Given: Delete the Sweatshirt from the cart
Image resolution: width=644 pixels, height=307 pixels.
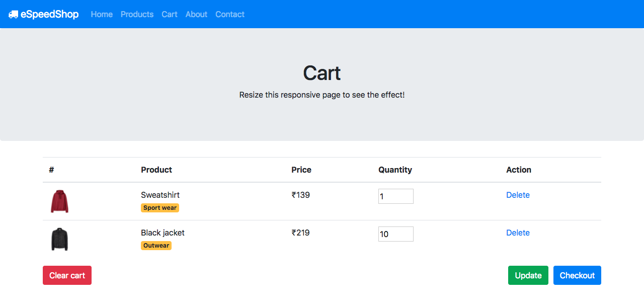Looking at the screenshot, I should pyautogui.click(x=518, y=195).
